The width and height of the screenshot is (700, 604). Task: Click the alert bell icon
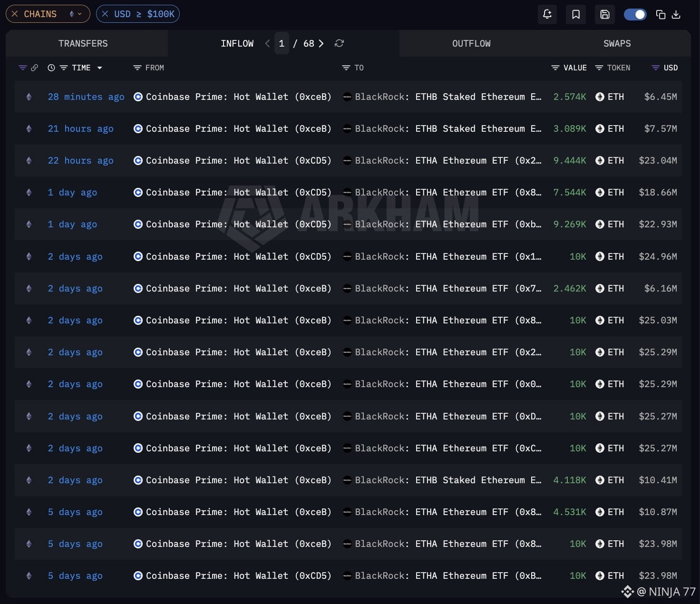pos(547,14)
